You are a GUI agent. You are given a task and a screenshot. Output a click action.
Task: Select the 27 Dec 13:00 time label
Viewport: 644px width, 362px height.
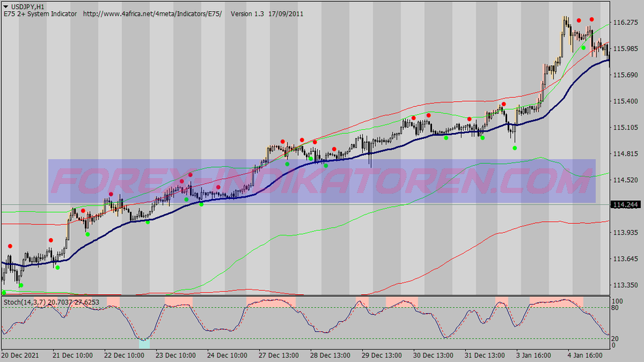[279, 355]
